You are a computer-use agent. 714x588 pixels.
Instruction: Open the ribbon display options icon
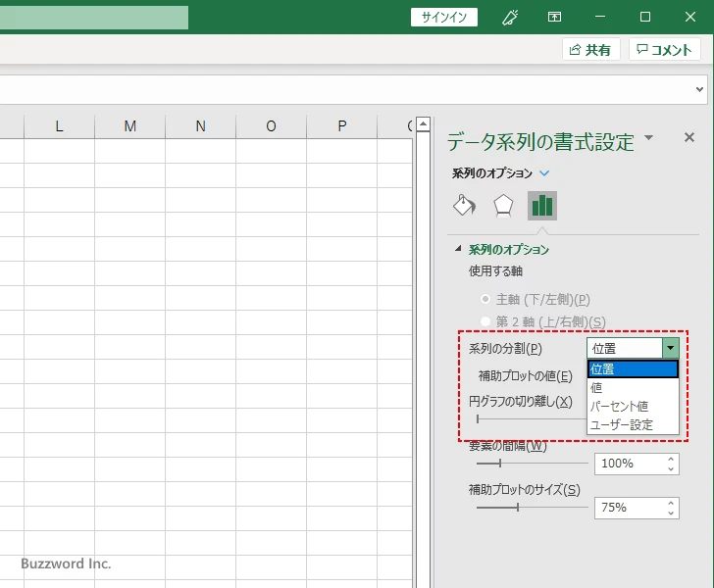tap(554, 18)
